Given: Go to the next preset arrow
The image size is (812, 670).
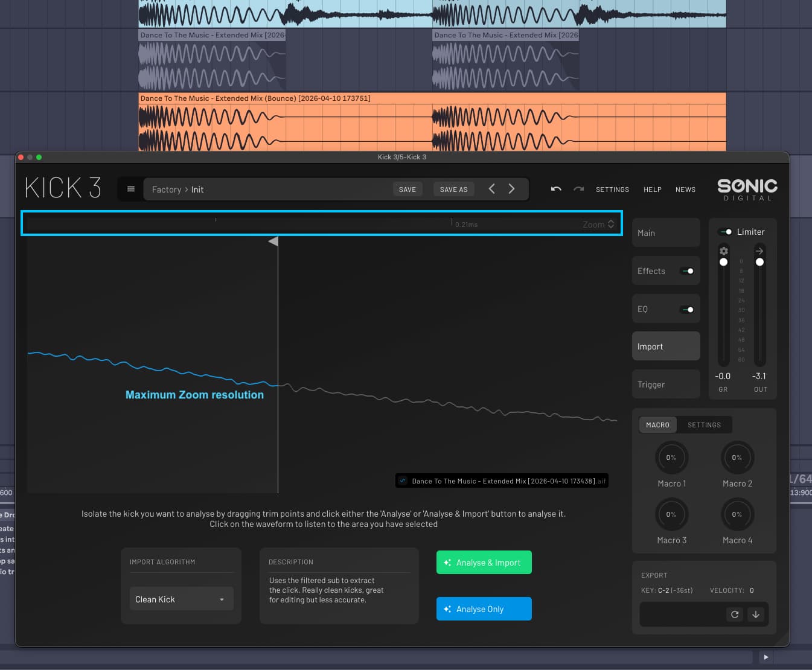Looking at the screenshot, I should 511,189.
